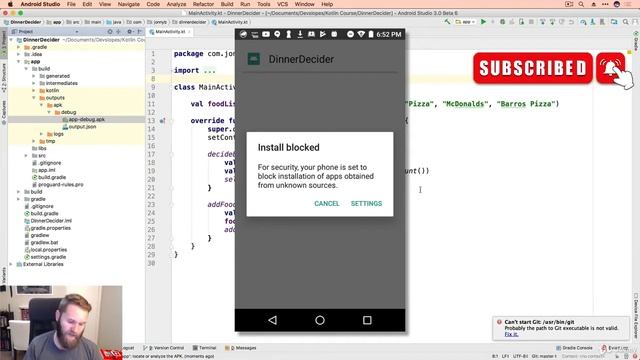Expand the logs folder

point(41,134)
